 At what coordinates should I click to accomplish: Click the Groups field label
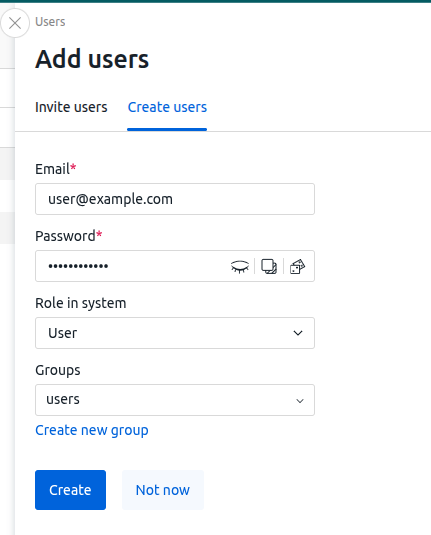[58, 370]
